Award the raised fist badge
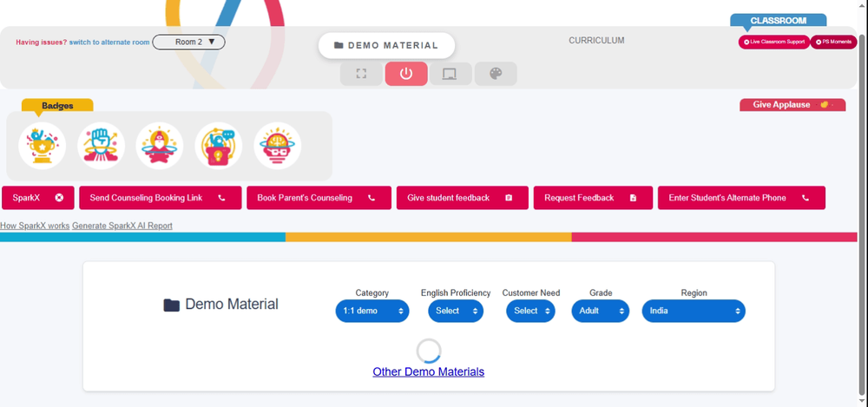 pos(101,146)
